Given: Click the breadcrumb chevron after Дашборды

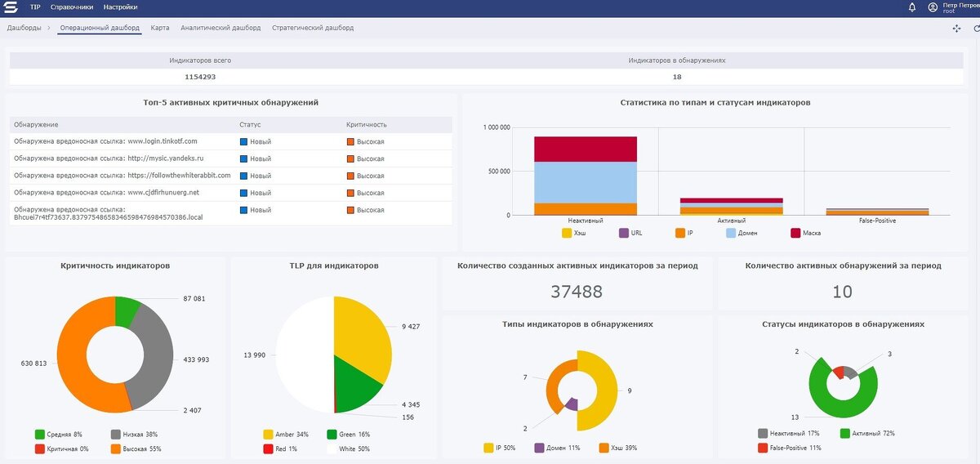Looking at the screenshot, I should pyautogui.click(x=49, y=28).
